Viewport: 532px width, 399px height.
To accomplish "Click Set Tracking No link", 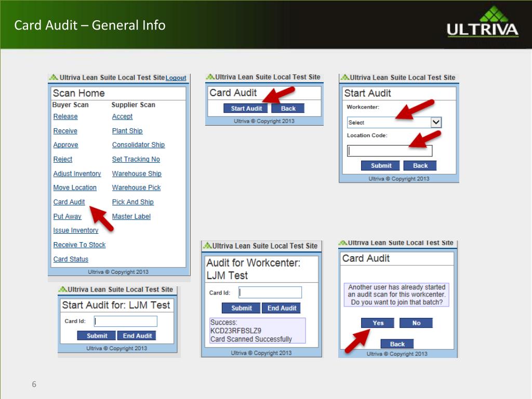I will 136,159.
